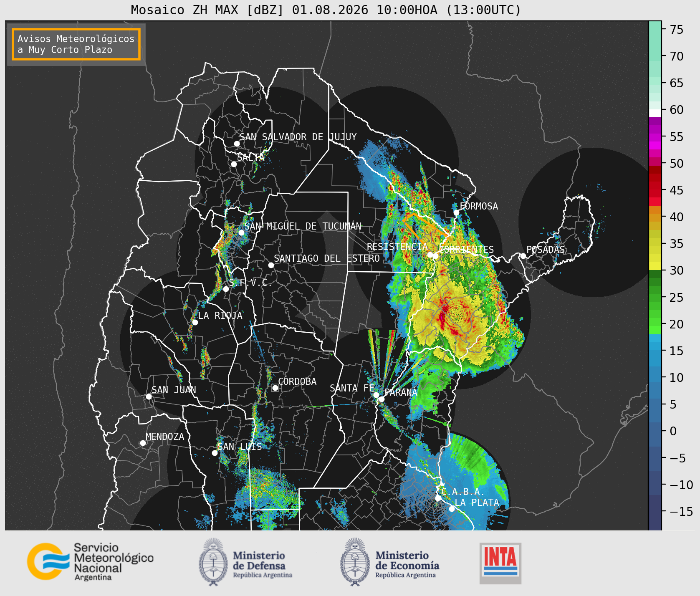Click the San Juan city marker dot
The width and height of the screenshot is (700, 596).
(x=149, y=396)
